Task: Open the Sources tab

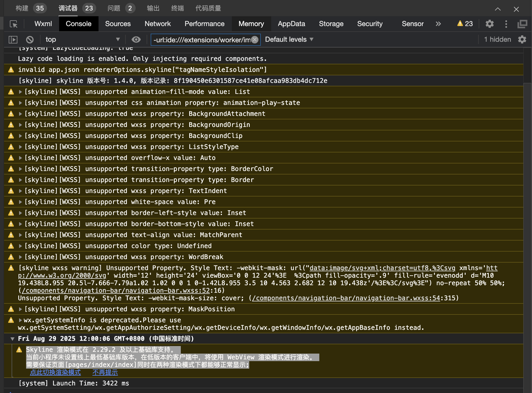Action: 118,24
